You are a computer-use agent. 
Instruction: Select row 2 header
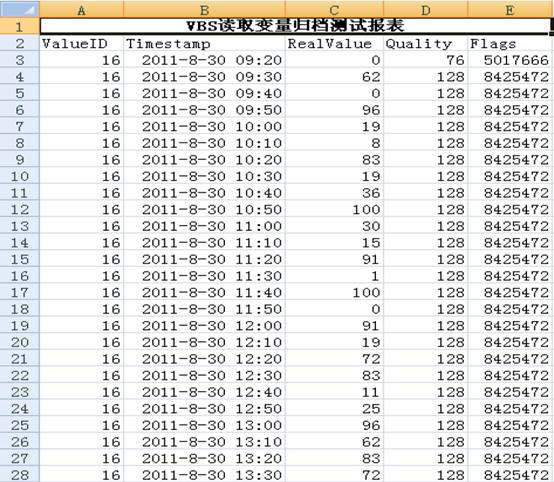(19, 43)
